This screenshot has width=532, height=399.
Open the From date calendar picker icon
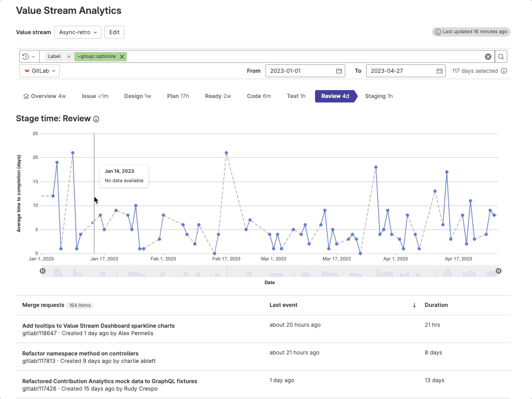coord(339,71)
